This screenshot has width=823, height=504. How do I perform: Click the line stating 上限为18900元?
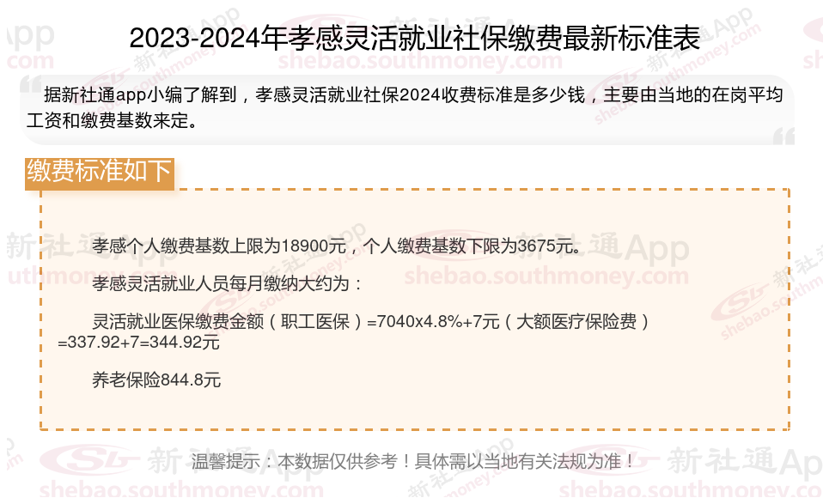point(219,246)
